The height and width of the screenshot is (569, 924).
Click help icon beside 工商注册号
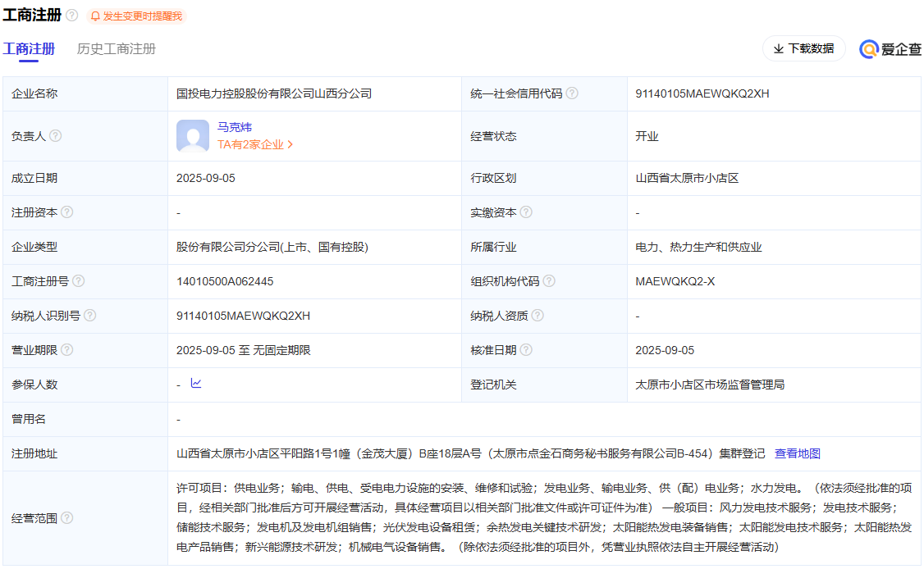[79, 281]
